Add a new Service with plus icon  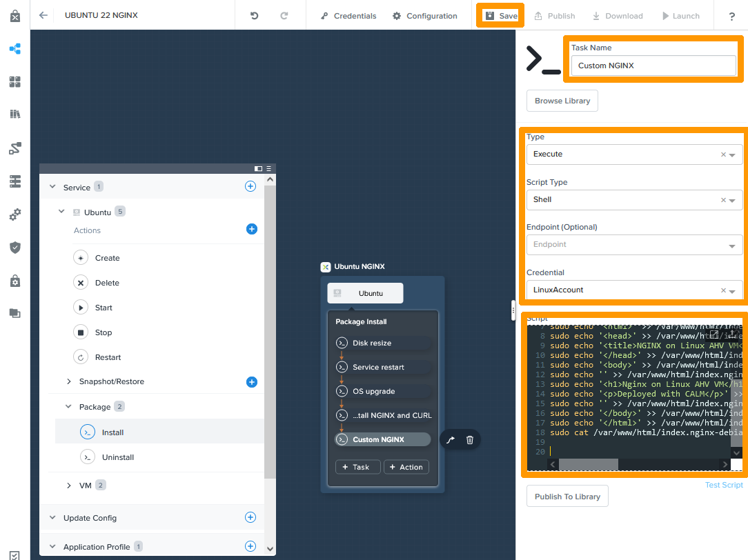click(x=250, y=186)
